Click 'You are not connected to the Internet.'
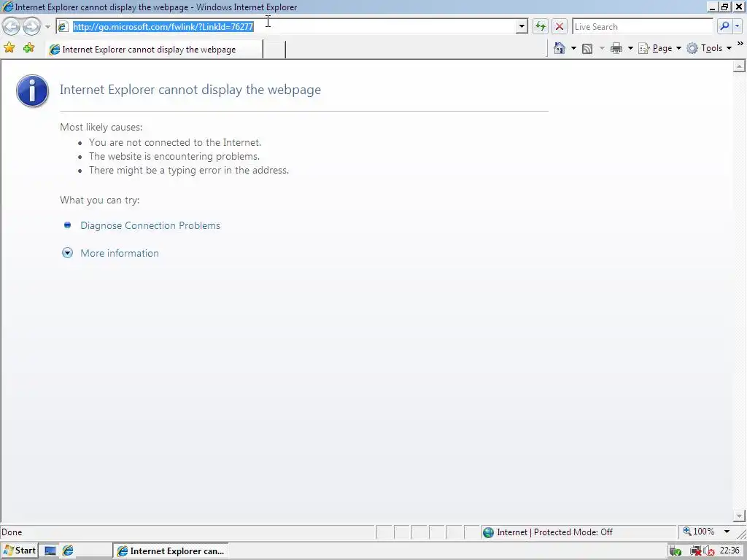The height and width of the screenshot is (560, 747). (x=175, y=142)
